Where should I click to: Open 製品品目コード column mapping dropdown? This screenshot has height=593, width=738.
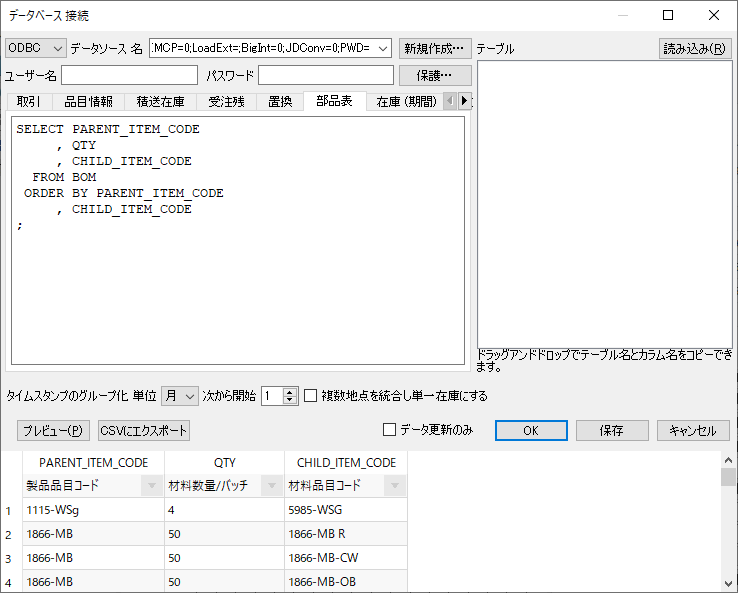pyautogui.click(x=151, y=486)
